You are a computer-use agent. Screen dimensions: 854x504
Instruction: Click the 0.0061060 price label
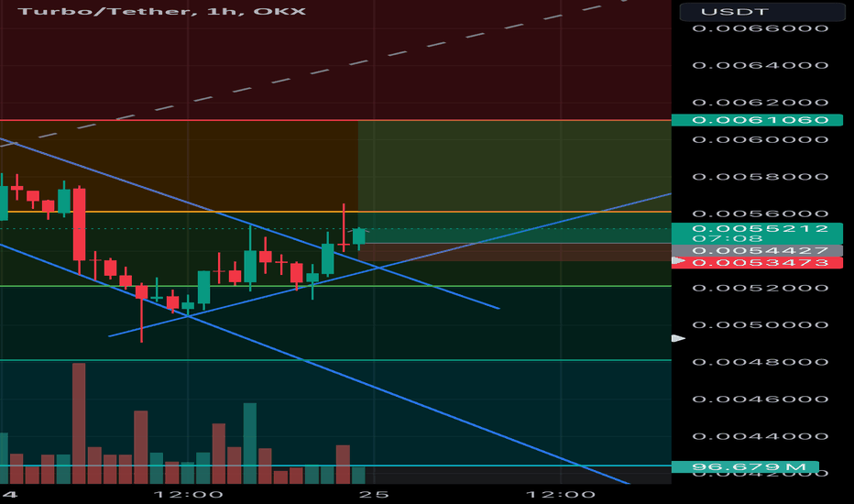tap(757, 120)
